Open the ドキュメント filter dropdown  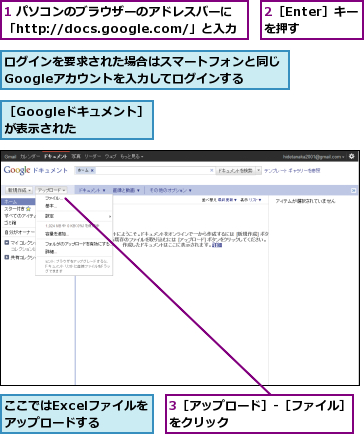click(x=92, y=190)
